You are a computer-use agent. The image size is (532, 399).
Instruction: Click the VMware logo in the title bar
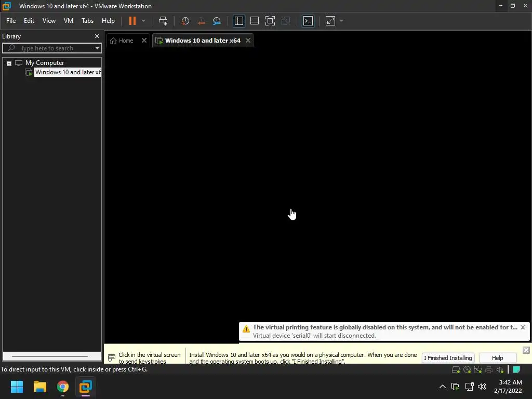[7, 6]
